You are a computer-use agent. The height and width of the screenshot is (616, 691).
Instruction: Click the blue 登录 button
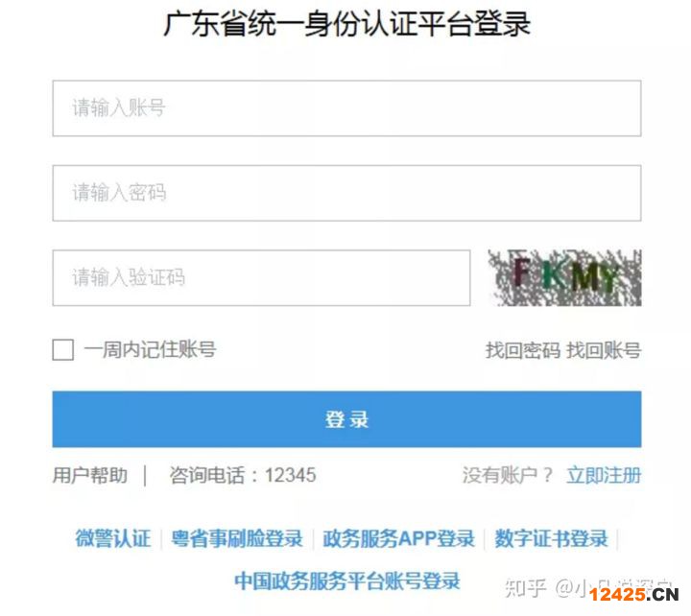[x=346, y=419]
